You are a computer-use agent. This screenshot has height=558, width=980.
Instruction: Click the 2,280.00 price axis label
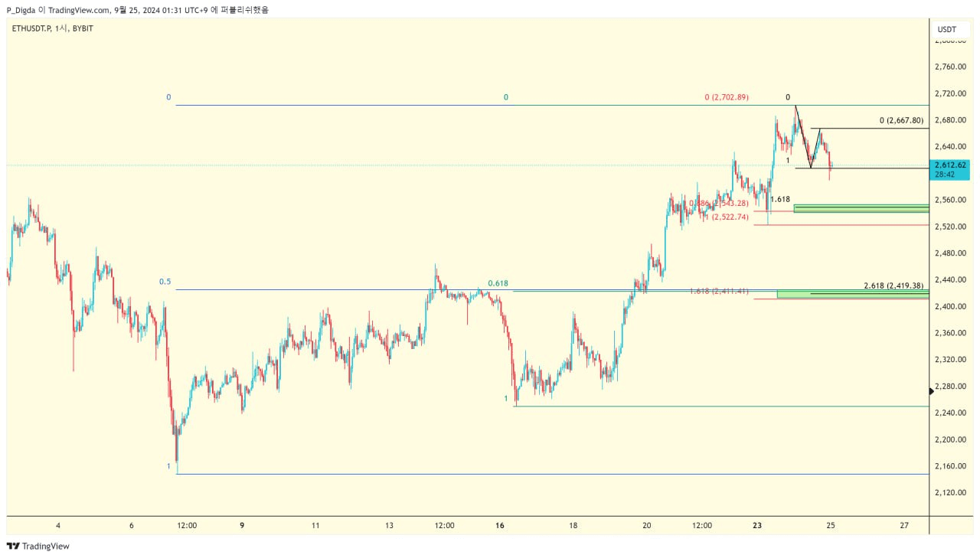950,387
